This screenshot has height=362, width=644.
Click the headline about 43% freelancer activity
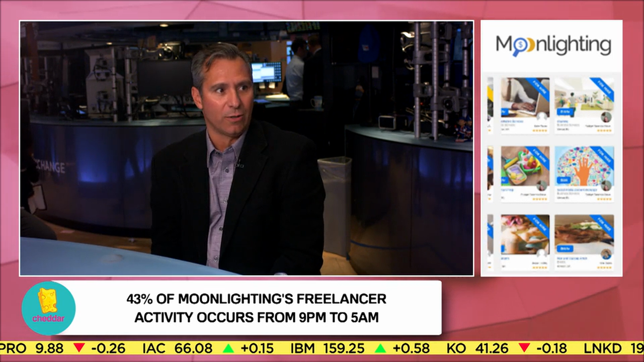point(256,308)
